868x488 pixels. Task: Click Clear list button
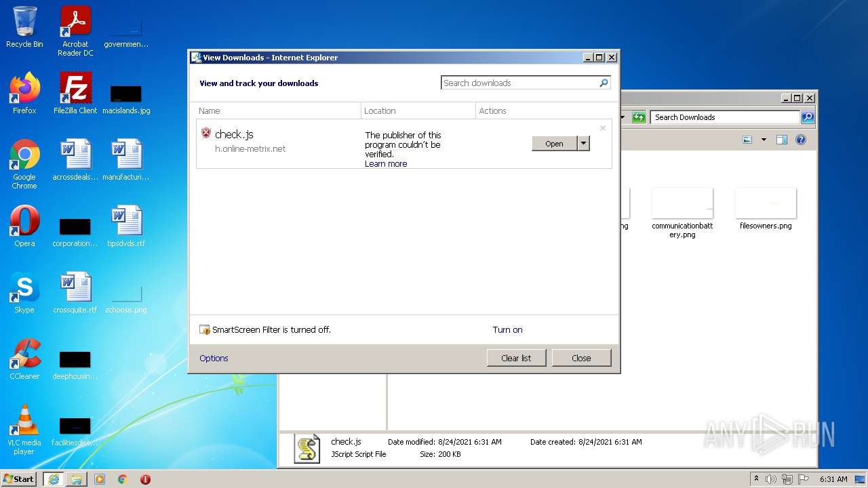(x=516, y=358)
